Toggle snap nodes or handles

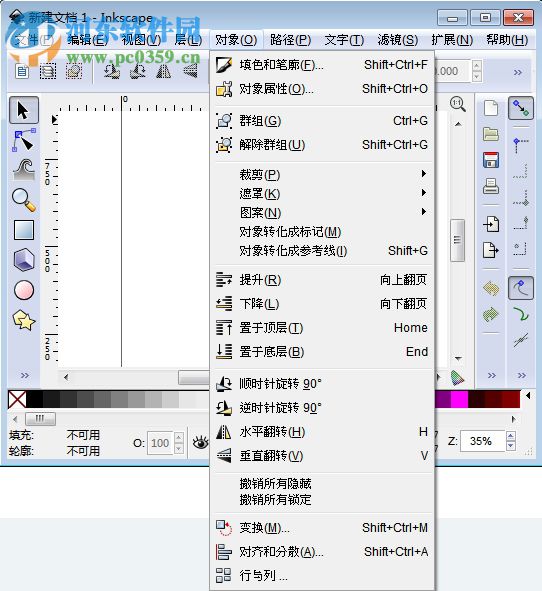pyautogui.click(x=521, y=288)
